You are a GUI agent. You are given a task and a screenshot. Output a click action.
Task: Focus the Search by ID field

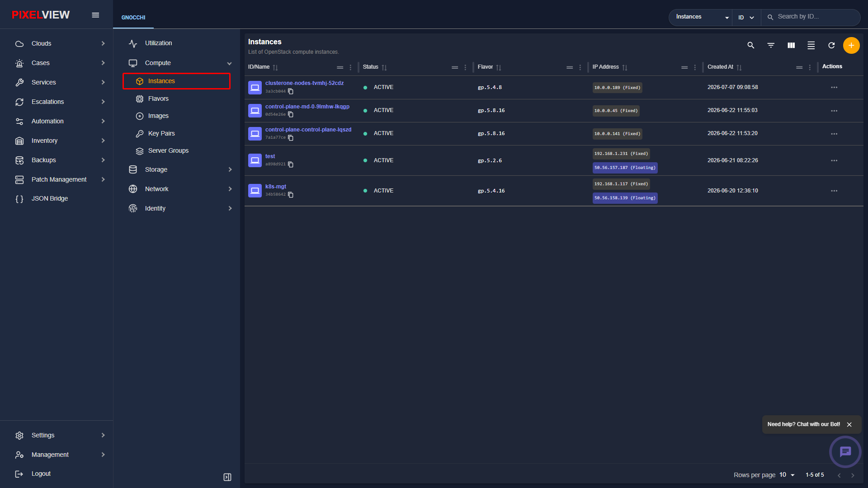(x=816, y=17)
